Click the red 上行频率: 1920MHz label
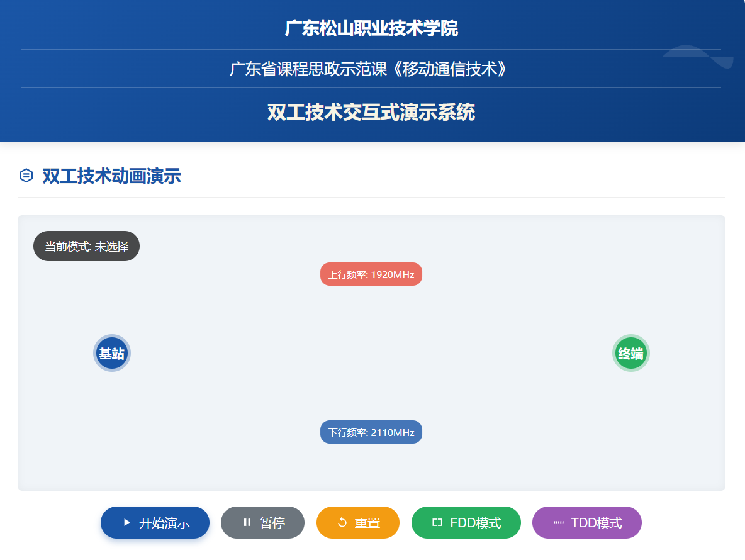Screen dimensions: 745x560 click(371, 274)
